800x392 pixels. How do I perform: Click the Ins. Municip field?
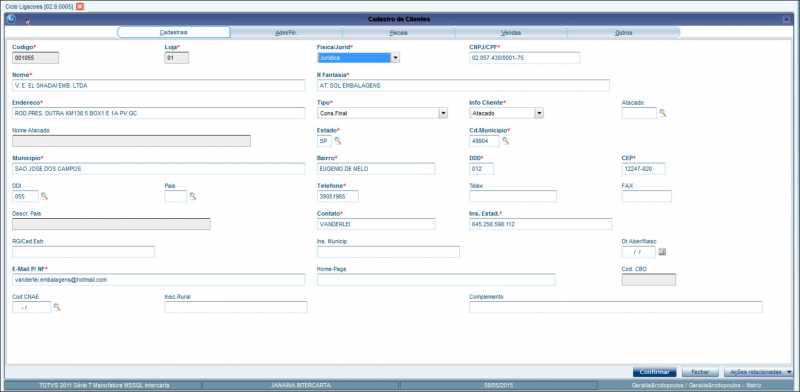tap(388, 252)
